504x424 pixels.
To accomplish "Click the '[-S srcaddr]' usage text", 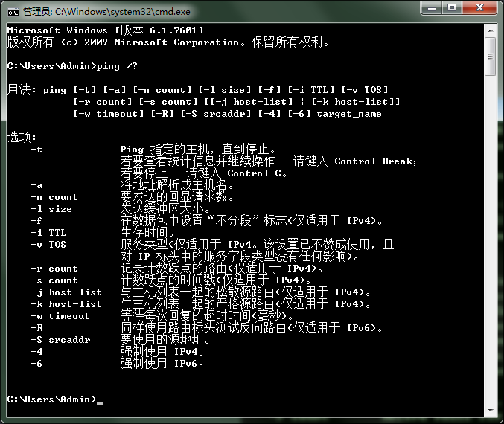I will [x=216, y=114].
